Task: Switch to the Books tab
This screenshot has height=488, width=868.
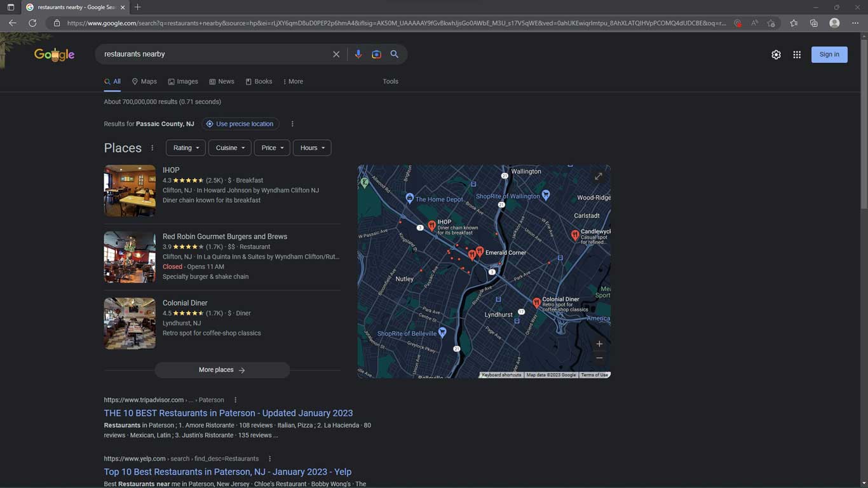Action: [x=259, y=81]
